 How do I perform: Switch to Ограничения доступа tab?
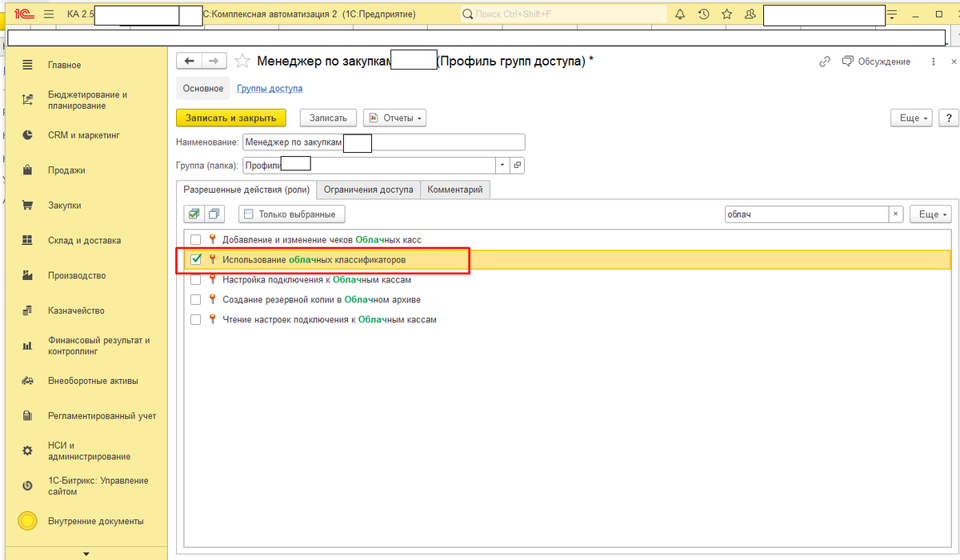pyautogui.click(x=369, y=190)
